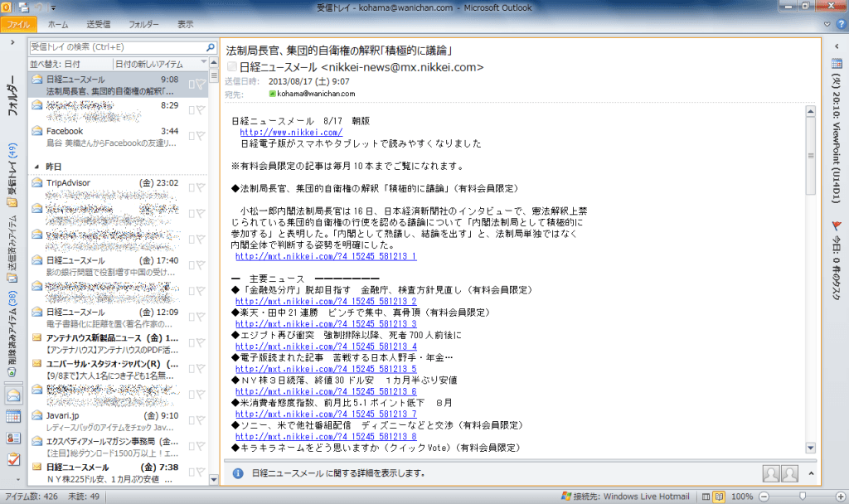The image size is (849, 504).
Task: Open the Quick Access Toolbar customize dropdown
Action: pos(53,7)
